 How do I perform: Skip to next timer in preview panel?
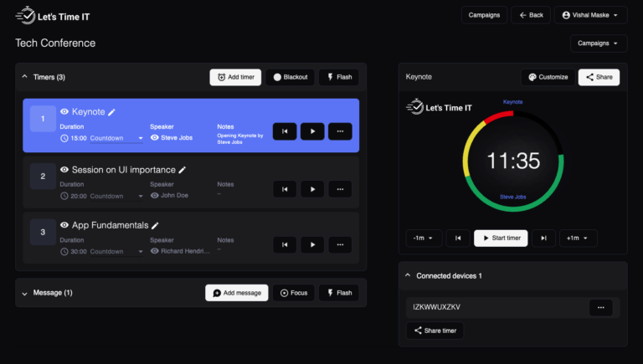543,238
